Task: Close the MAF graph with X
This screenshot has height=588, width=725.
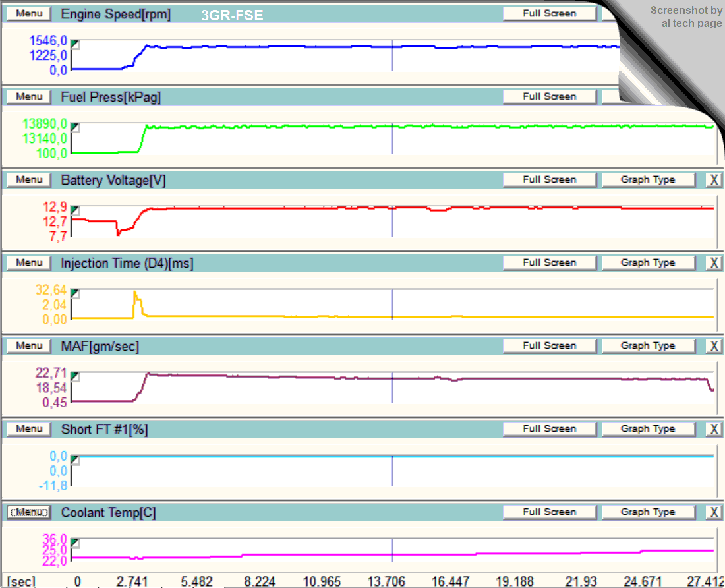Action: pos(714,345)
